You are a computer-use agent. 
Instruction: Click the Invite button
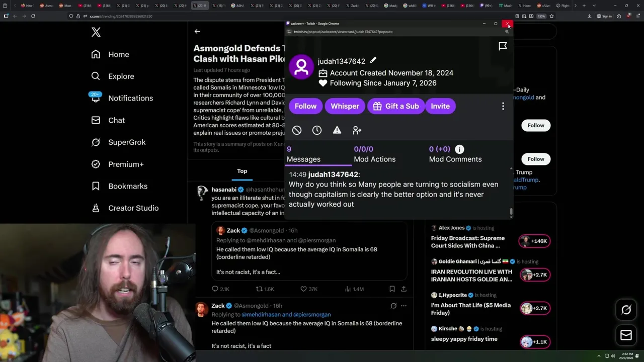tap(440, 106)
